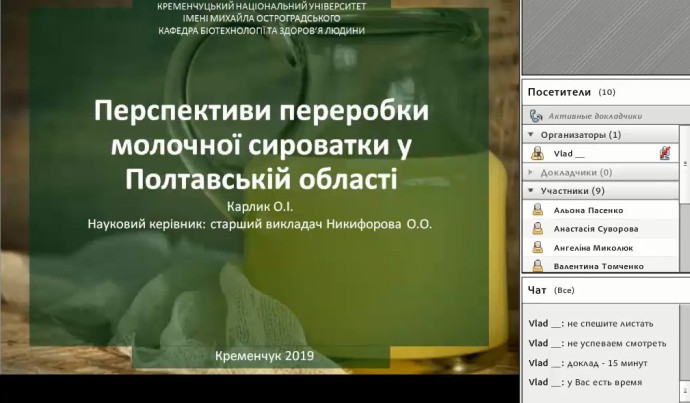The height and width of the screenshot is (403, 690).
Task: Click Ангеліна Миколюк's participant avatar icon
Action: (x=537, y=247)
